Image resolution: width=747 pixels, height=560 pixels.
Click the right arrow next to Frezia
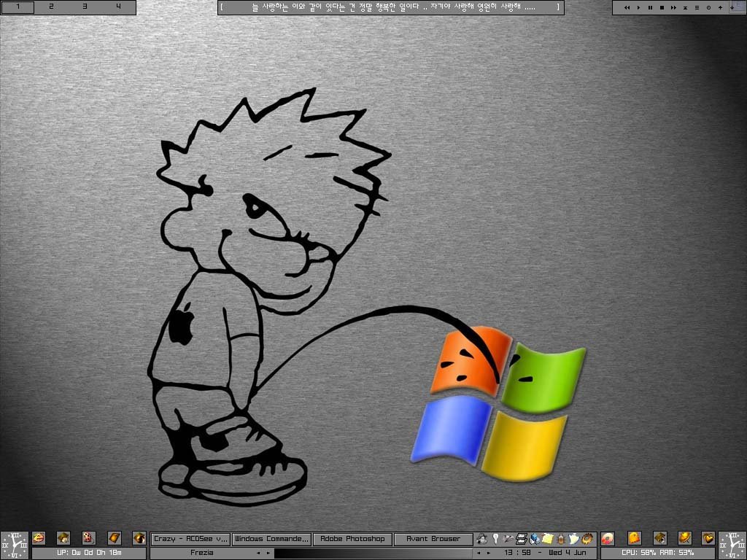[268, 553]
